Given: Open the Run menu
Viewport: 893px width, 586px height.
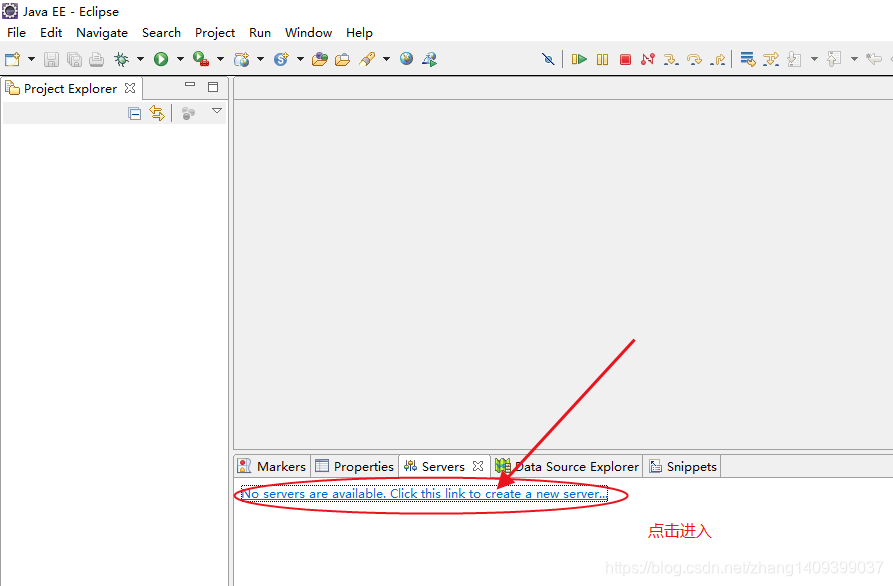Looking at the screenshot, I should 260,32.
